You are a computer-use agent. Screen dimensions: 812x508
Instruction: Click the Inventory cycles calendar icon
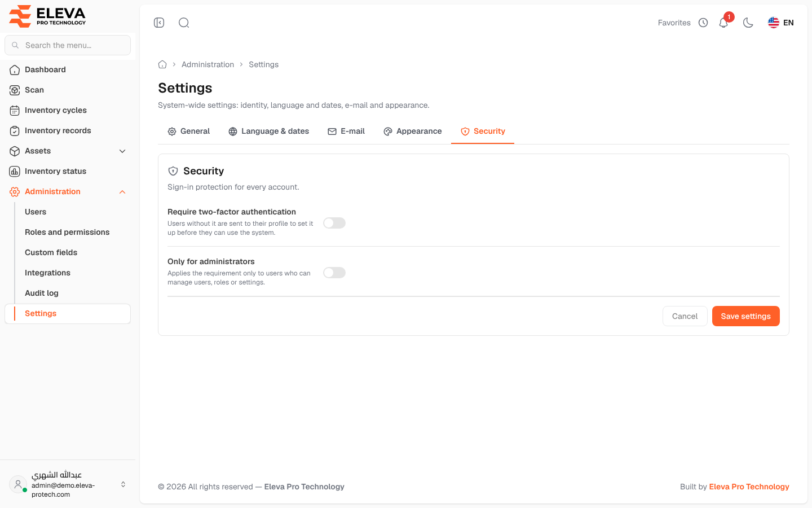(x=15, y=111)
